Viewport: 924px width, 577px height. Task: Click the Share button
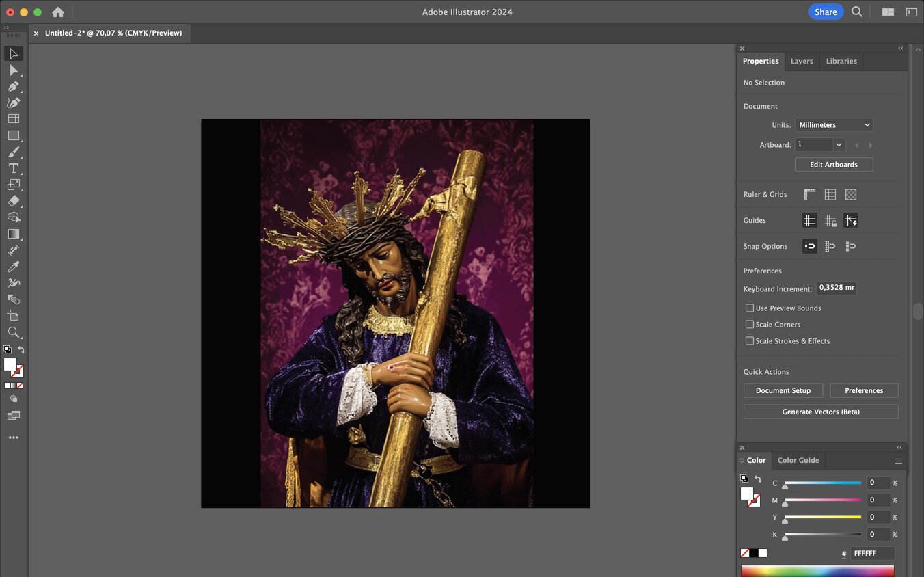point(826,12)
